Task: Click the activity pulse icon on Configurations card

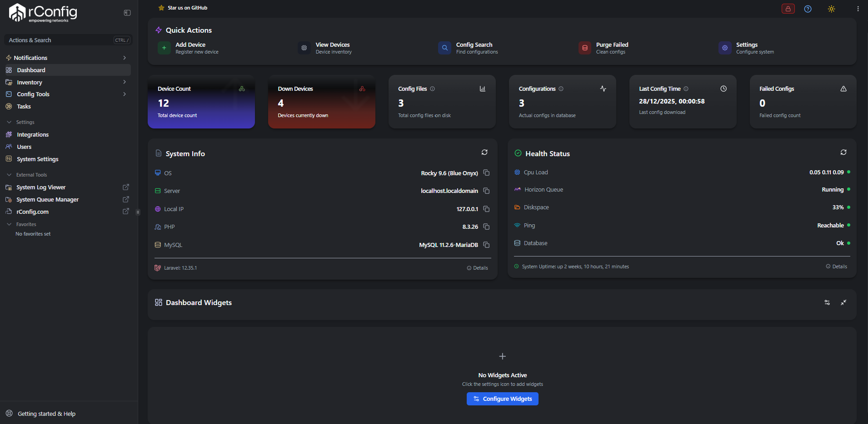Action: pyautogui.click(x=603, y=89)
